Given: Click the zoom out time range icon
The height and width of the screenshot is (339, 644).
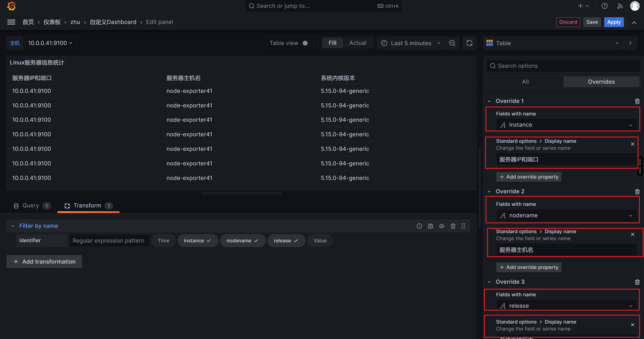Looking at the screenshot, I should (452, 43).
